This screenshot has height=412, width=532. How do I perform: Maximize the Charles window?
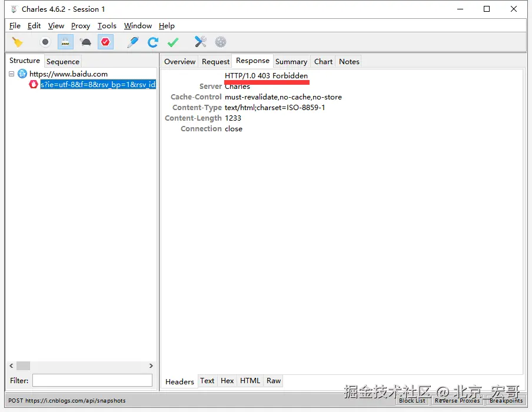tap(487, 9)
